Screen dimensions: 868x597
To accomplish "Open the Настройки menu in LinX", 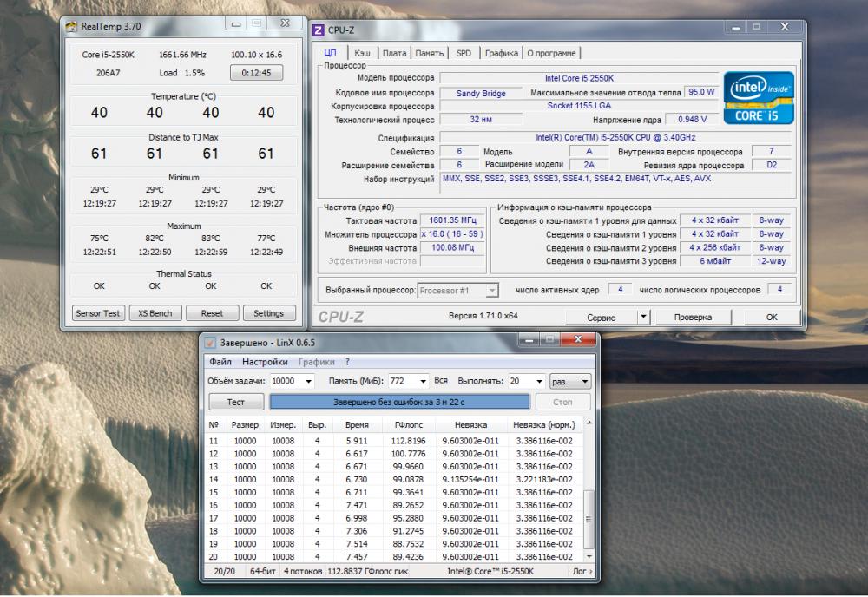I will tap(265, 362).
